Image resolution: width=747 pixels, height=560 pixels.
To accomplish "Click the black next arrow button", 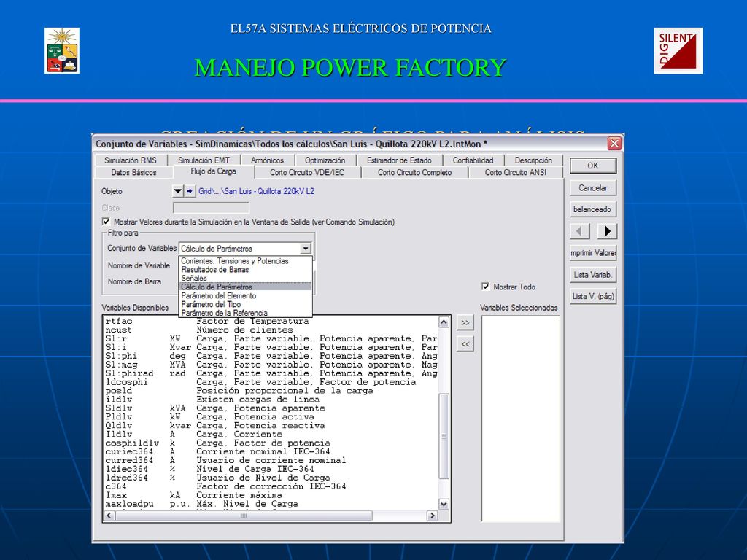I will click(x=608, y=231).
